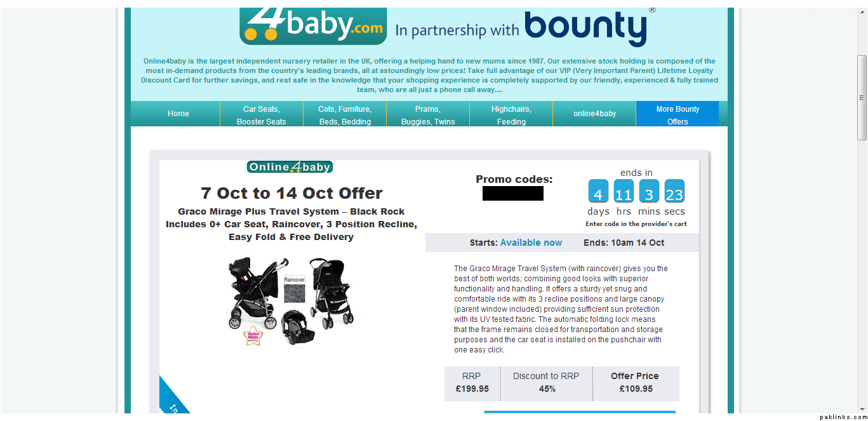Open Prams, Buggies, Twins menu
Screen dimensions: 868x421
tap(428, 114)
